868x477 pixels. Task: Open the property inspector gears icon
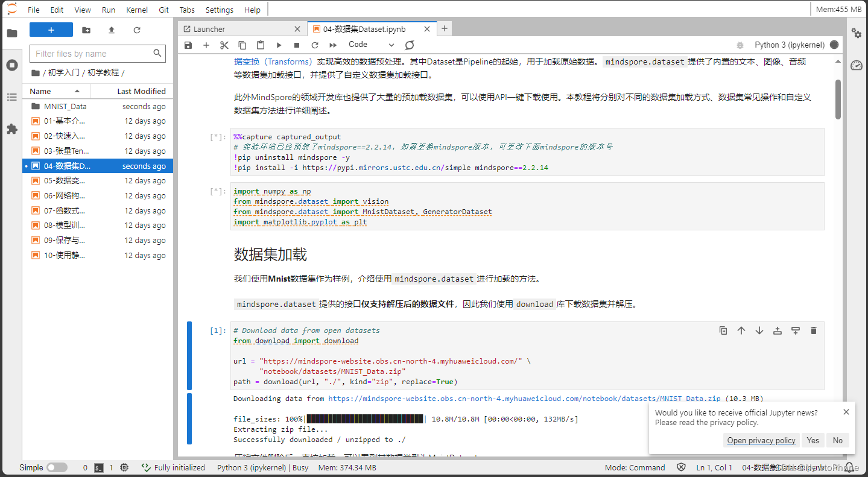coord(857,33)
